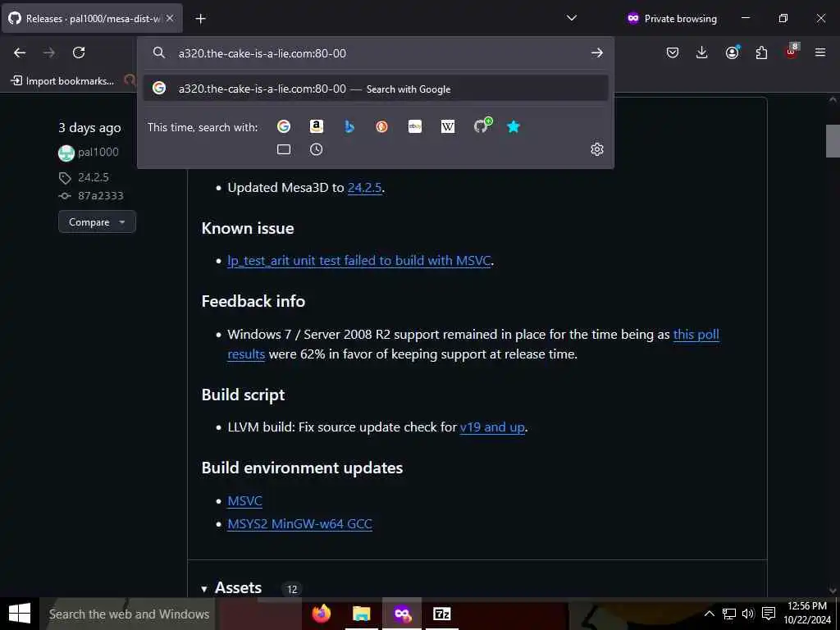Open the taskbar clock 12:56 PM
The width and height of the screenshot is (840, 630).
click(x=807, y=613)
